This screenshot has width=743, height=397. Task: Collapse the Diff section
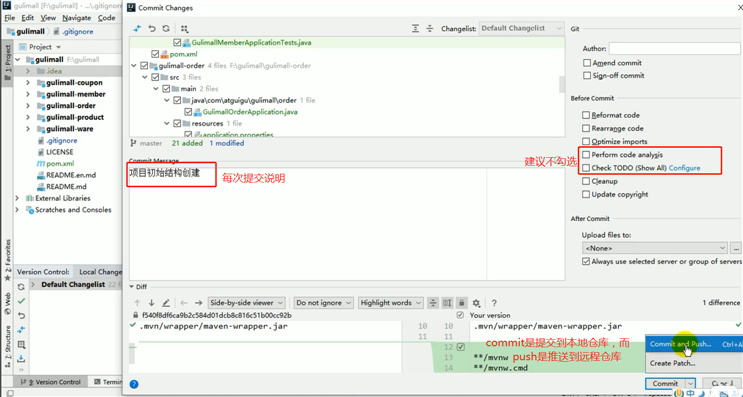132,287
